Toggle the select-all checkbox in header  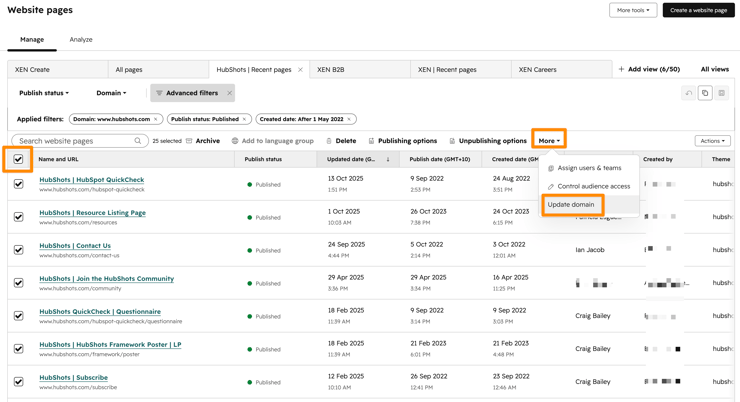click(18, 159)
